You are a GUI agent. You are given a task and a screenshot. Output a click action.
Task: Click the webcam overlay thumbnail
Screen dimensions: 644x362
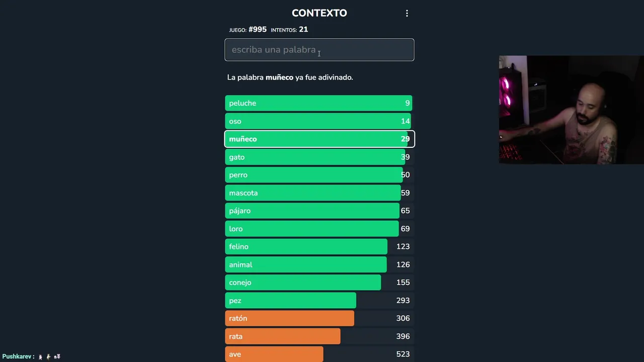tap(571, 110)
